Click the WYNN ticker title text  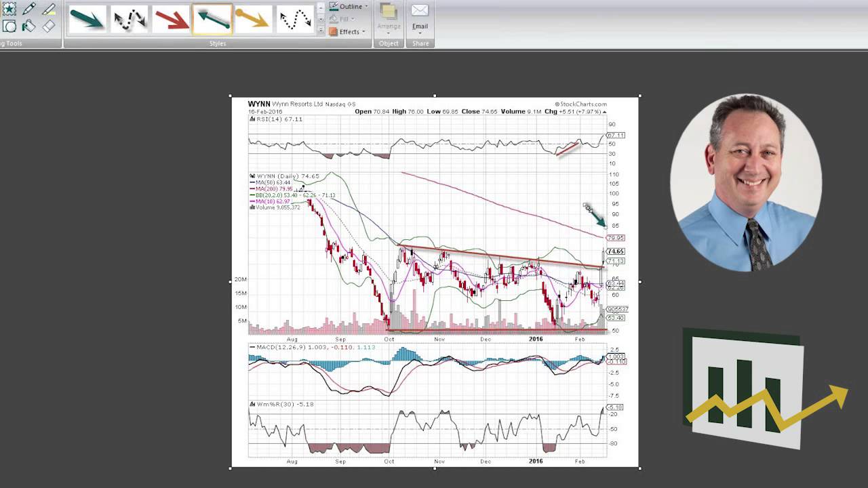259,104
